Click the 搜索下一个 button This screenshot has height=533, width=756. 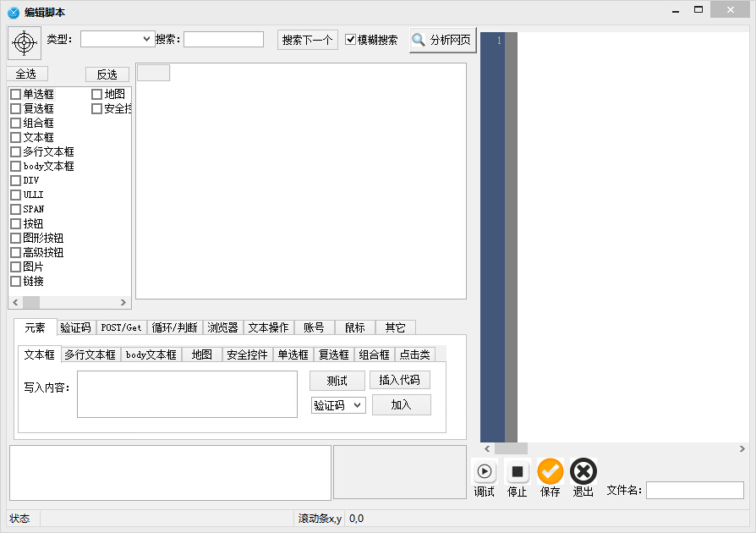click(307, 39)
